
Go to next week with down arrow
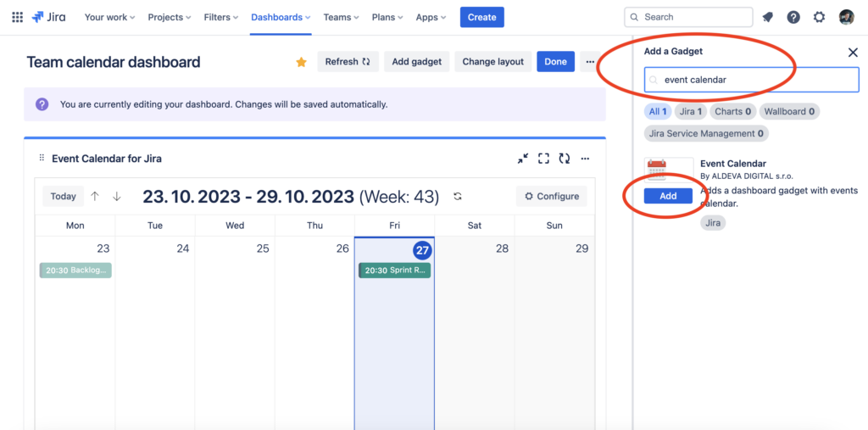[117, 196]
